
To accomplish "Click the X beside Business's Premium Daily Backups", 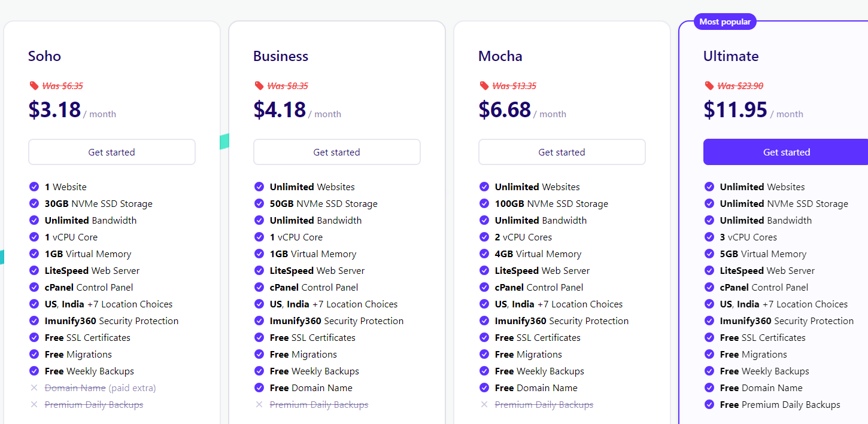I will tap(259, 404).
